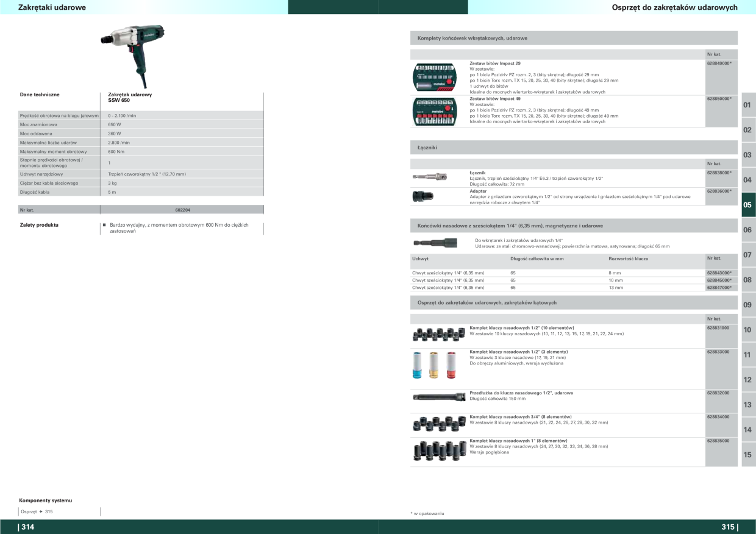Click catalog number 628831000
Viewport: 756px width, 534px height.
click(718, 328)
